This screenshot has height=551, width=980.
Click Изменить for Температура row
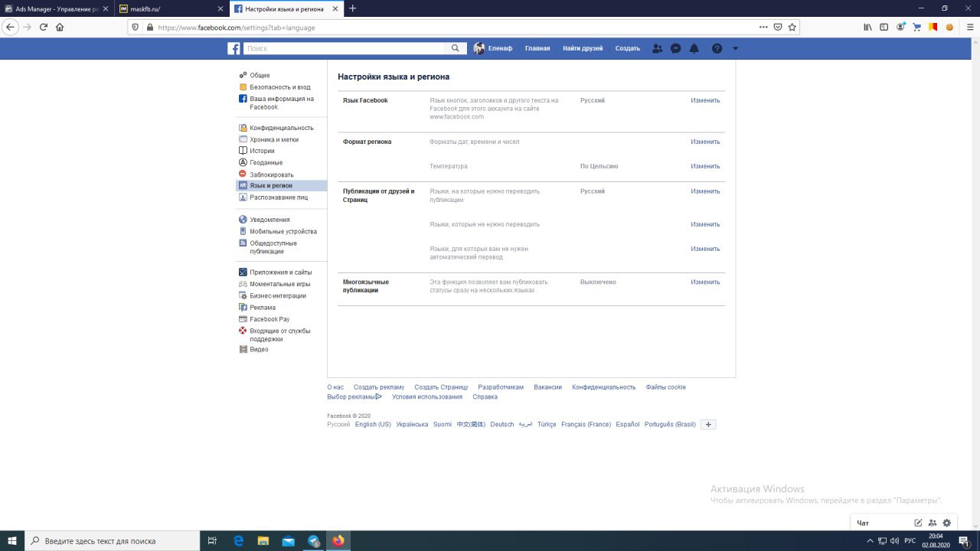pos(705,166)
